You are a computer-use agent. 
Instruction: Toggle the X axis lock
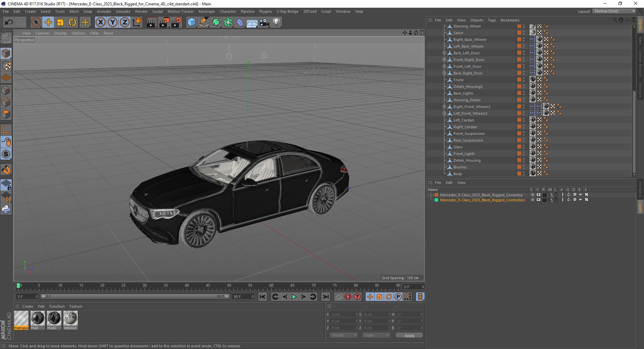click(x=100, y=22)
